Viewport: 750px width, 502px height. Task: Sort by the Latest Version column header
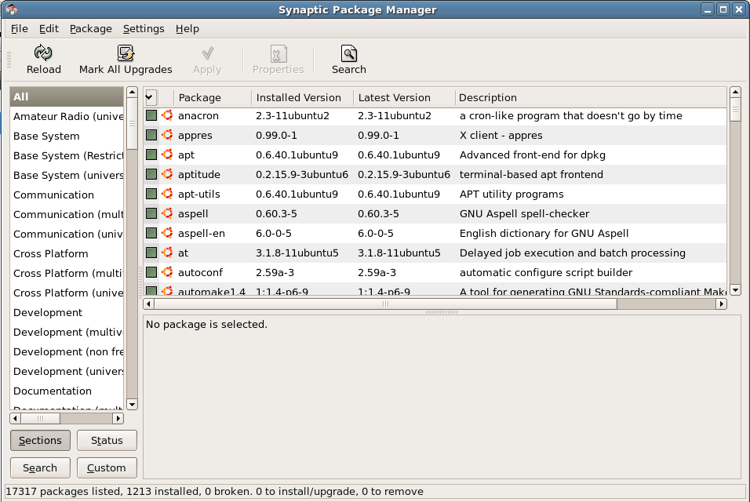click(x=404, y=98)
